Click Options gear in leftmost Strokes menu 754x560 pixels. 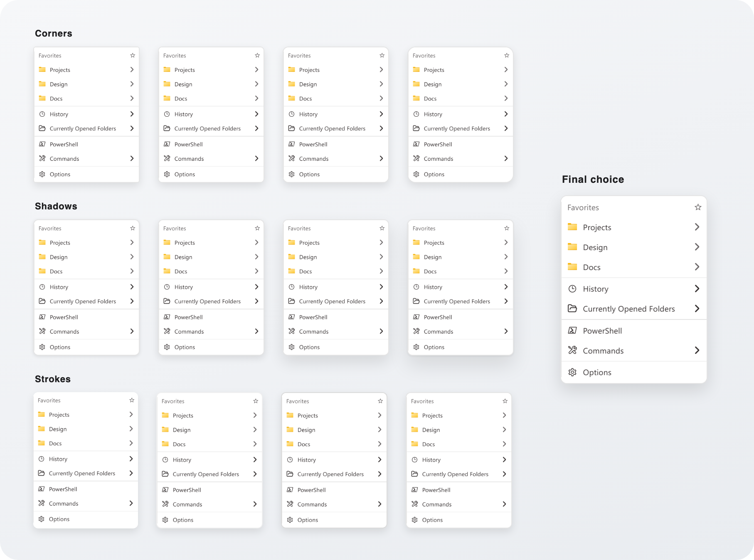41,519
